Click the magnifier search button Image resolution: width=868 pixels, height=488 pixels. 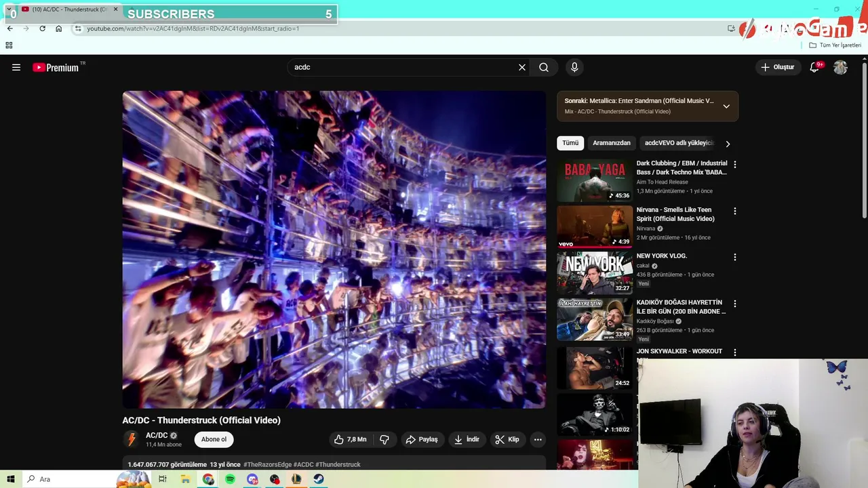pyautogui.click(x=544, y=67)
